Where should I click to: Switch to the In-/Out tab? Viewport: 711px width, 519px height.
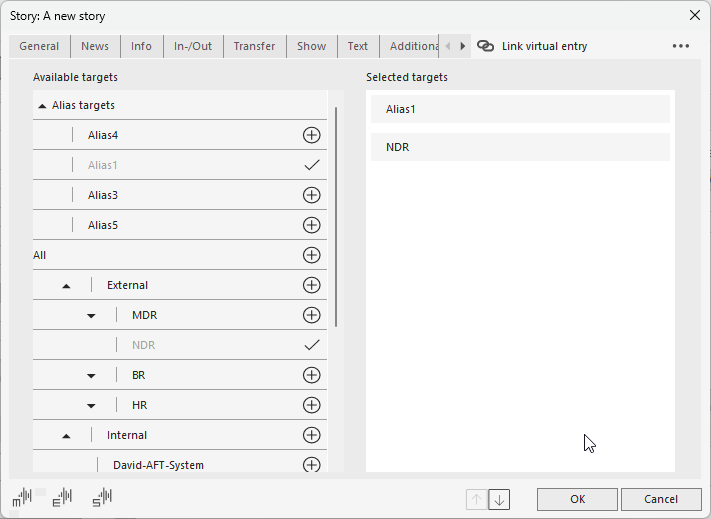[193, 46]
